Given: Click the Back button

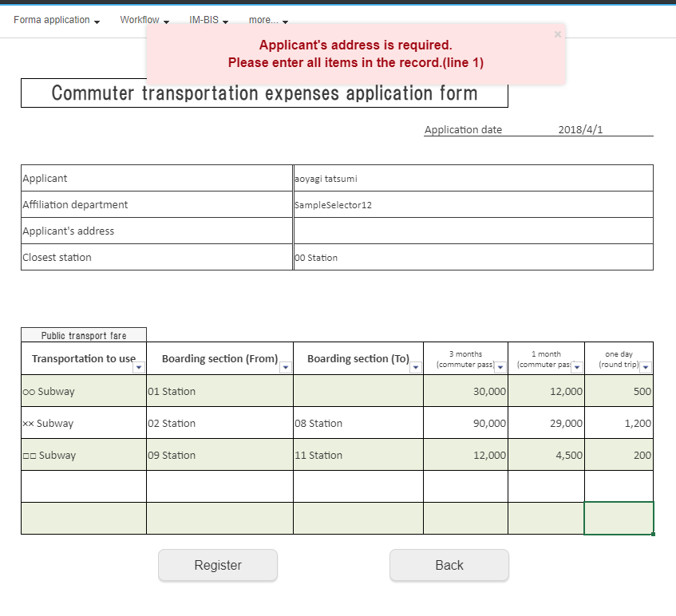Looking at the screenshot, I should pos(449,565).
